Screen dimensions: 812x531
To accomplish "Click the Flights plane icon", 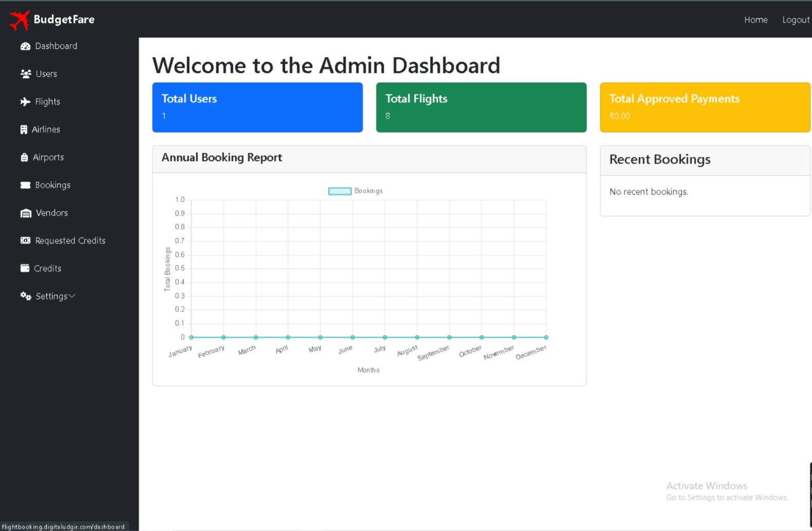I will 25,102.
